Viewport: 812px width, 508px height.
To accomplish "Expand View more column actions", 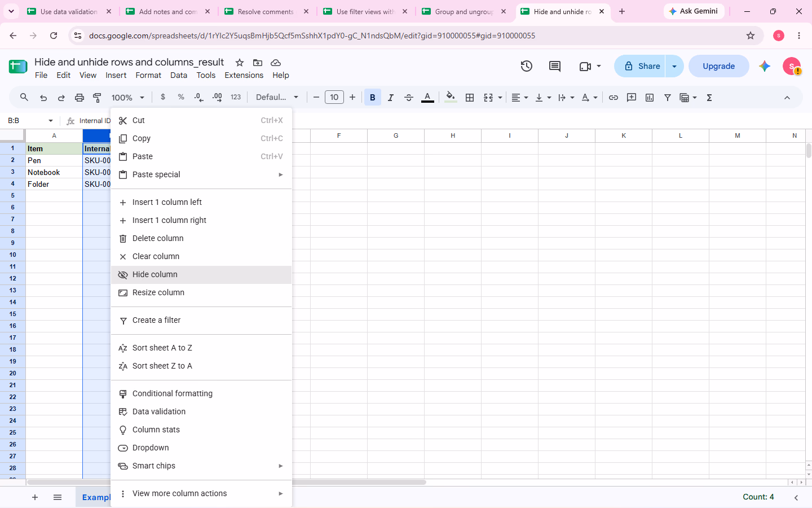I will 201,493.
